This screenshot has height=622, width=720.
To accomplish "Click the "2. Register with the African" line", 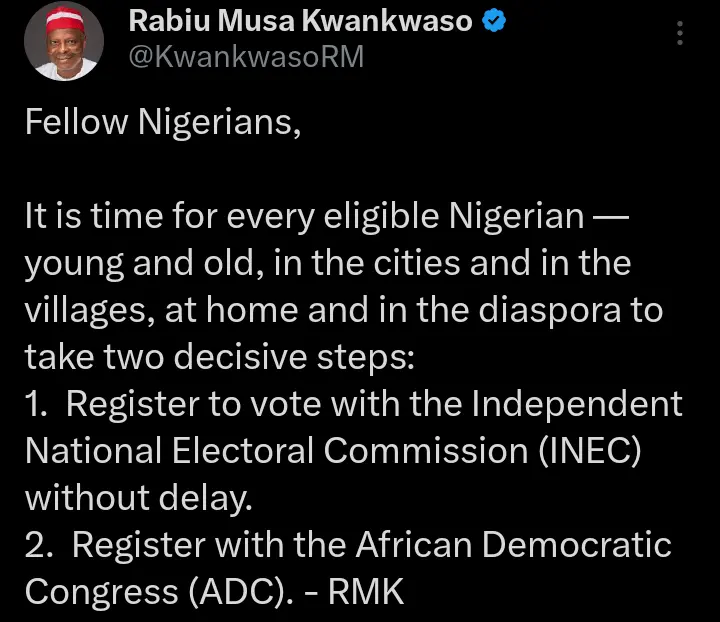I will [x=348, y=545].
